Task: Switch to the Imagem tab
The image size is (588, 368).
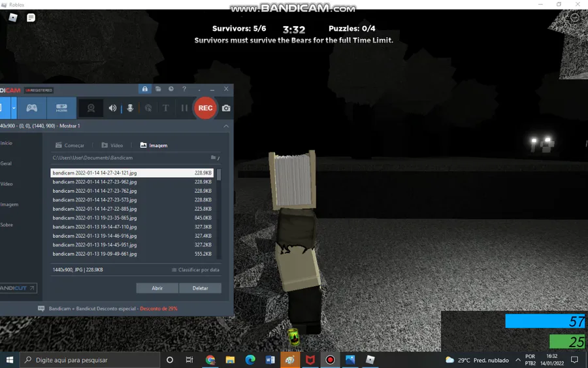Action: point(154,145)
